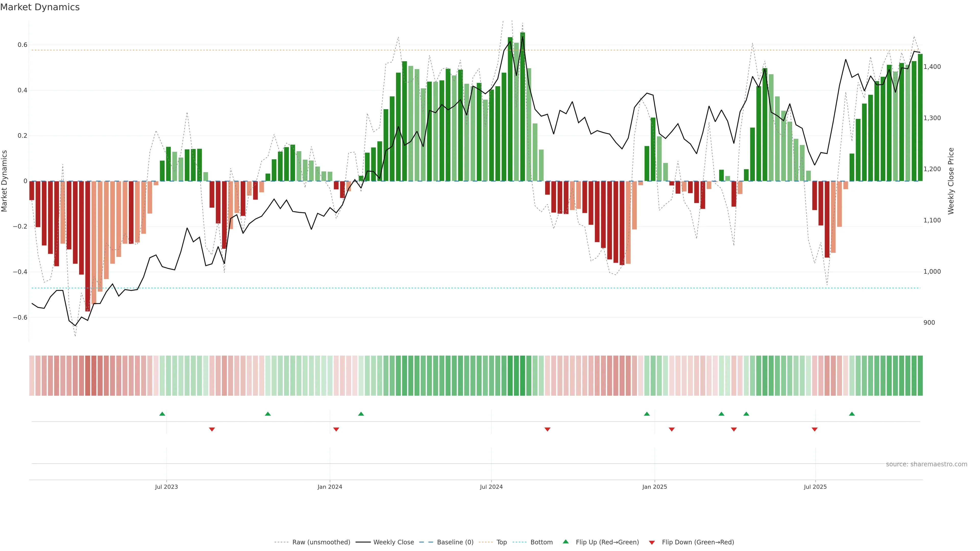Click the Weekly Close Price axis title

click(x=951, y=181)
